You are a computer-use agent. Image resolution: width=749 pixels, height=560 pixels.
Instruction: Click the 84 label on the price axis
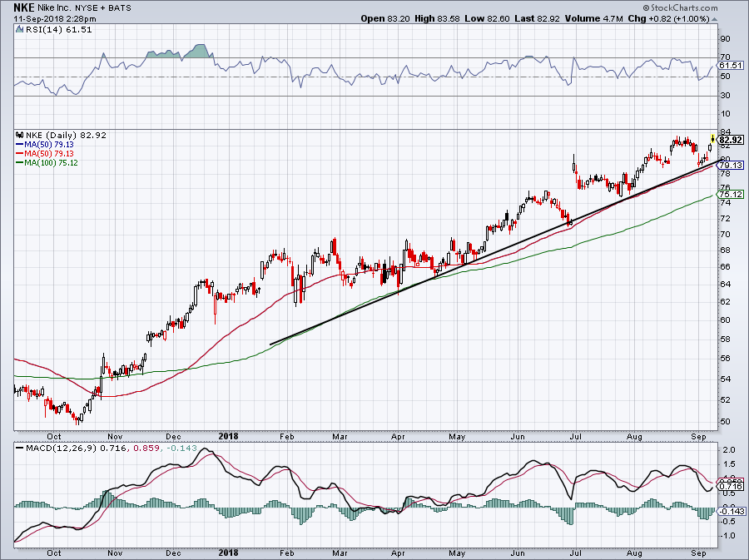pyautogui.click(x=725, y=132)
